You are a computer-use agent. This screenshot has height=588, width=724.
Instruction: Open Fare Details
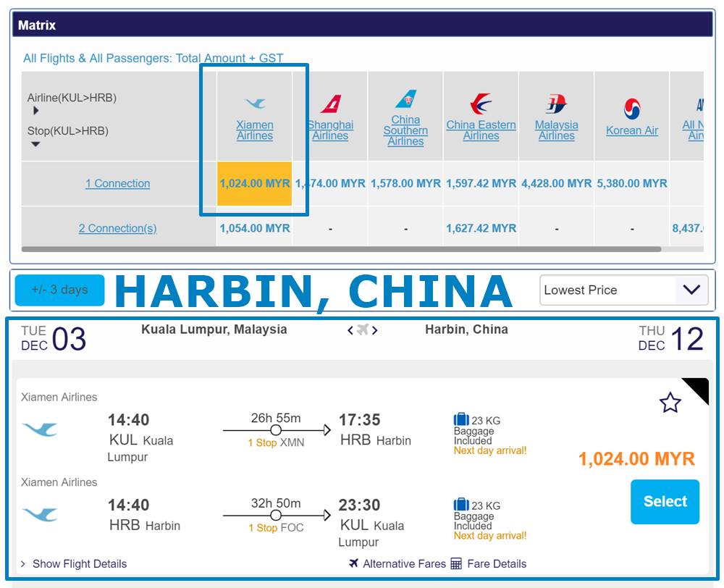click(x=497, y=563)
